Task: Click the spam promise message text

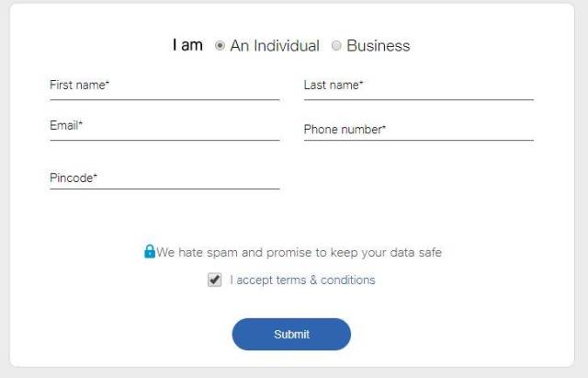Action: 299,252
